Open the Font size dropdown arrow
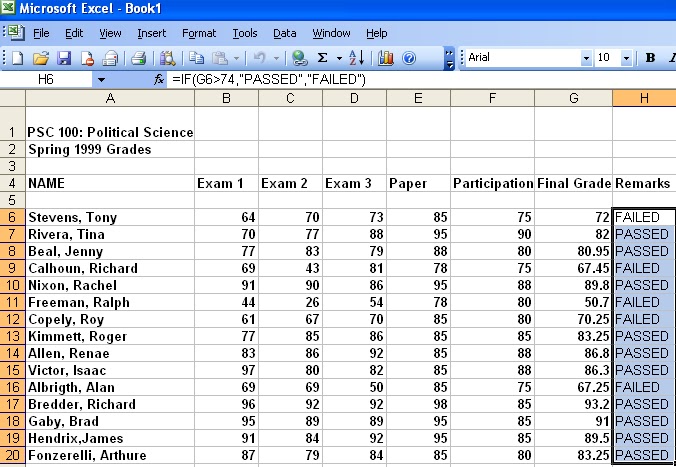Image resolution: width=676 pixels, height=467 pixels. tap(626, 58)
